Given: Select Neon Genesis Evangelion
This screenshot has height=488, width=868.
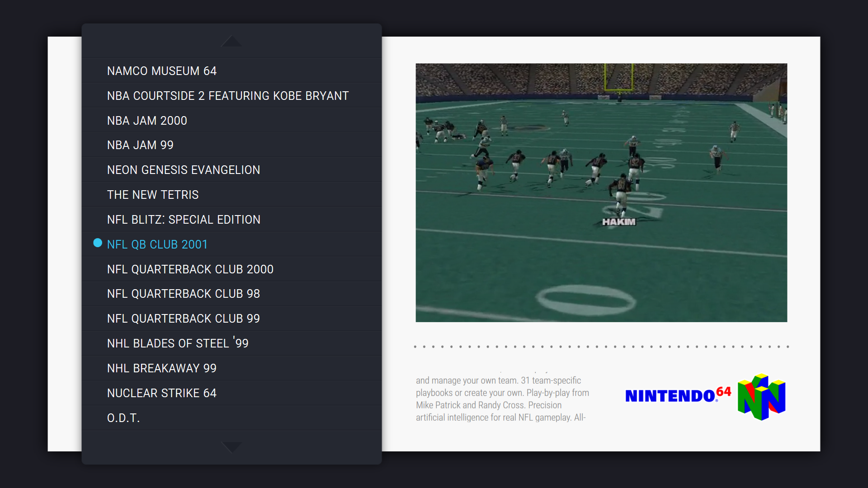Looking at the screenshot, I should point(231,170).
